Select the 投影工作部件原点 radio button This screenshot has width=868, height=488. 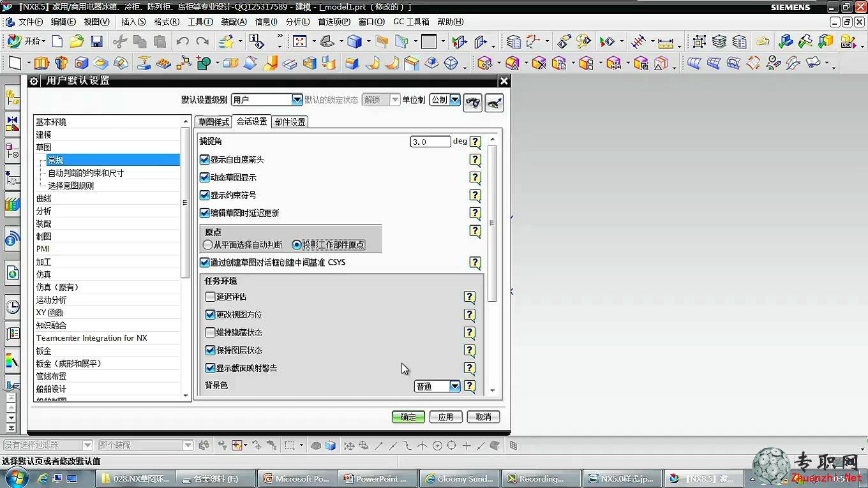[296, 244]
